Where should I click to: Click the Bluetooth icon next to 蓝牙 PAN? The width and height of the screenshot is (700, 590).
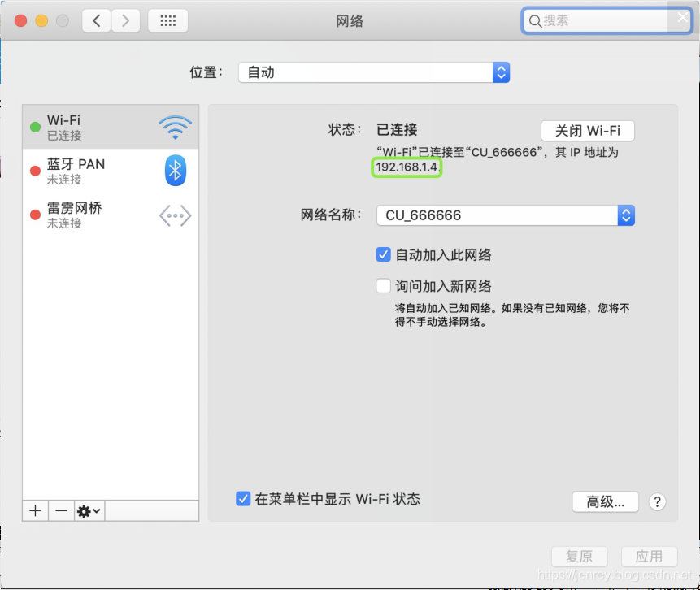tap(175, 171)
